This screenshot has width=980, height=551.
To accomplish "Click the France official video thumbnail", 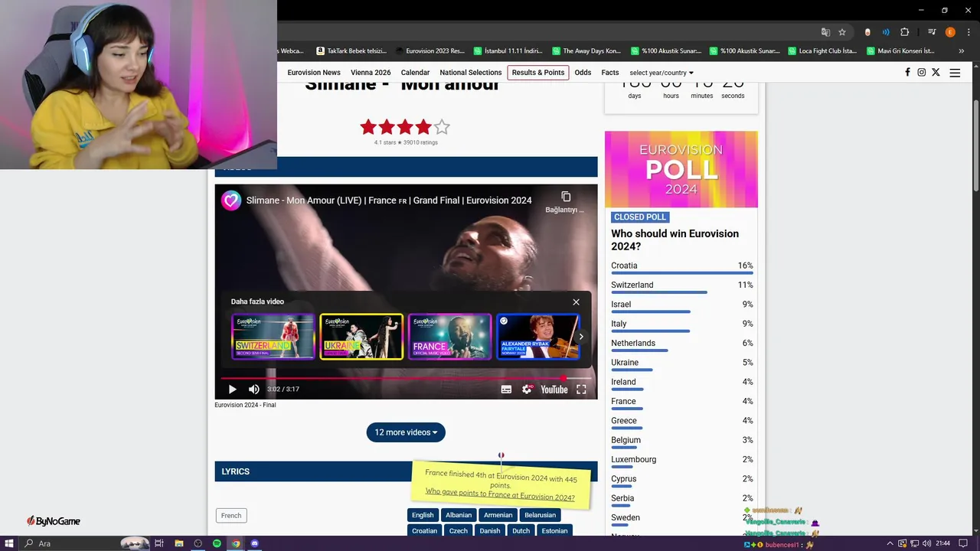I will pos(449,337).
